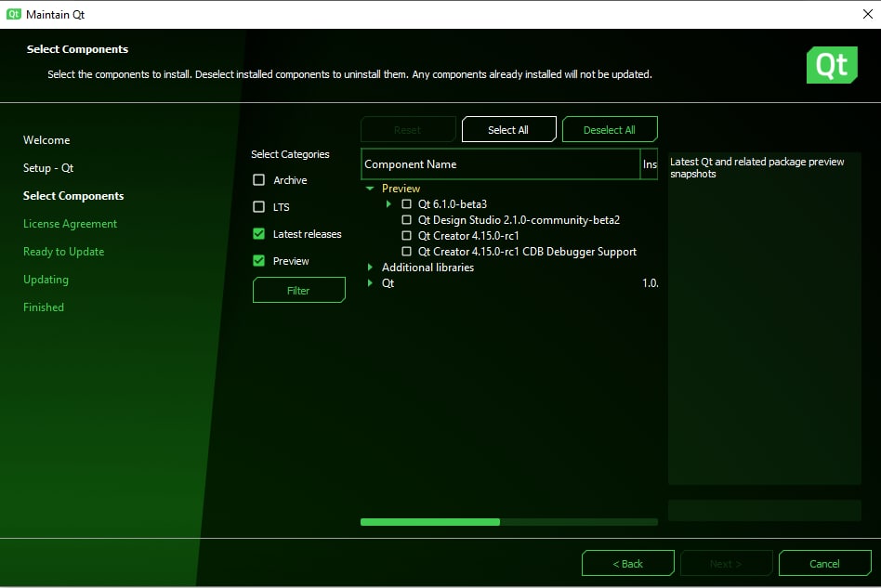Expand the Additional libraries node

tap(370, 268)
